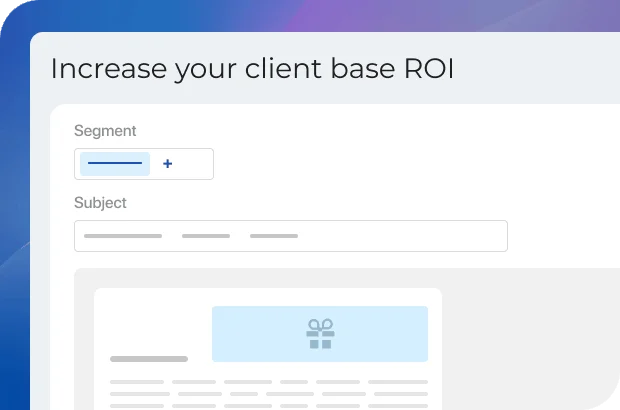
Task: Click first placeholder line in Subject field
Action: coord(122,236)
